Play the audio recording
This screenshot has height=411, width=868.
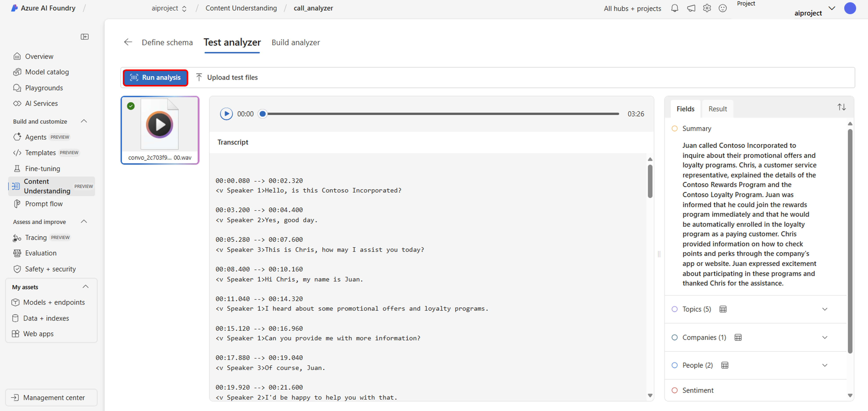tap(226, 114)
